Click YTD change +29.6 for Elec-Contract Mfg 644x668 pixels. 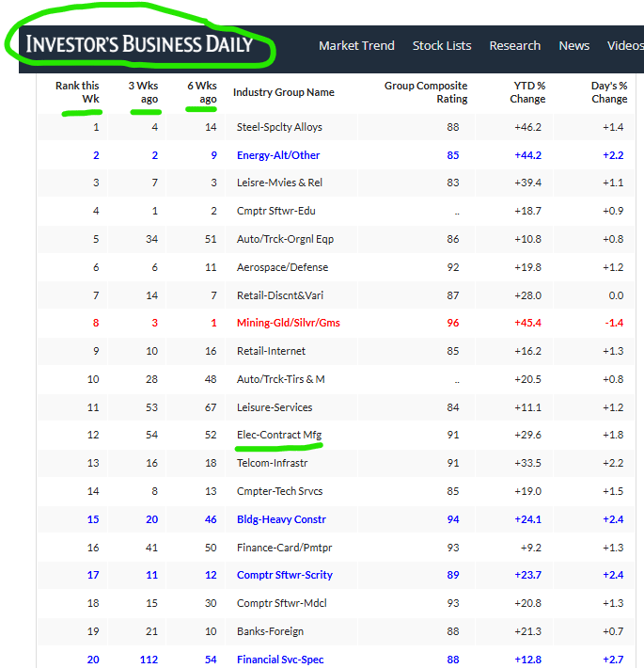527,435
